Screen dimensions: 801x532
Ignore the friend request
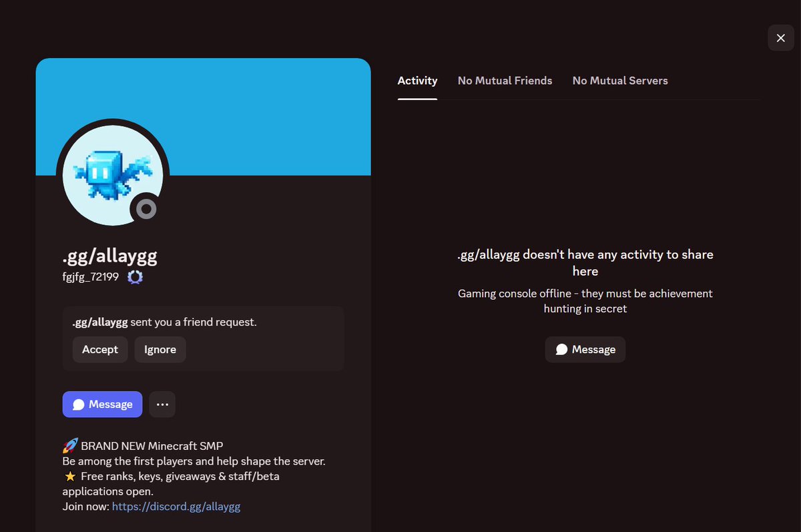coord(160,349)
